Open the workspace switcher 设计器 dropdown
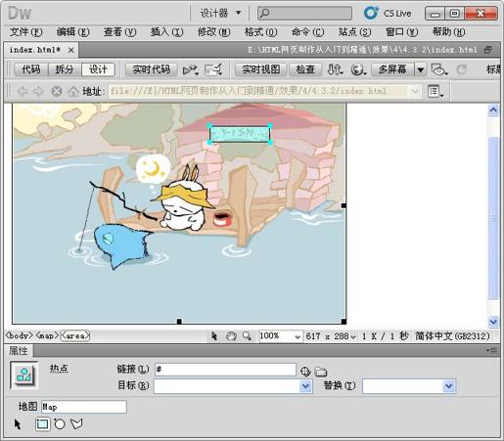This screenshot has width=504, height=441. [220, 13]
